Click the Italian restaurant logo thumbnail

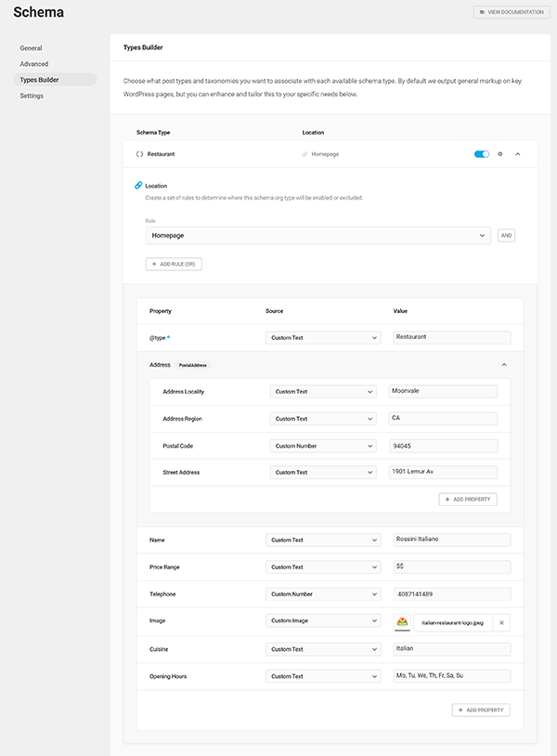403,622
